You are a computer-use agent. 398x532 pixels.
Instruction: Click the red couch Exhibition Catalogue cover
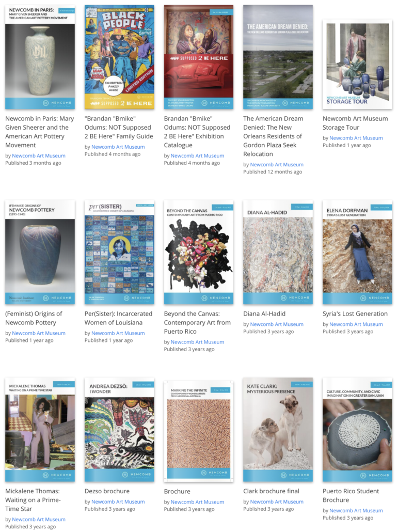(199, 57)
